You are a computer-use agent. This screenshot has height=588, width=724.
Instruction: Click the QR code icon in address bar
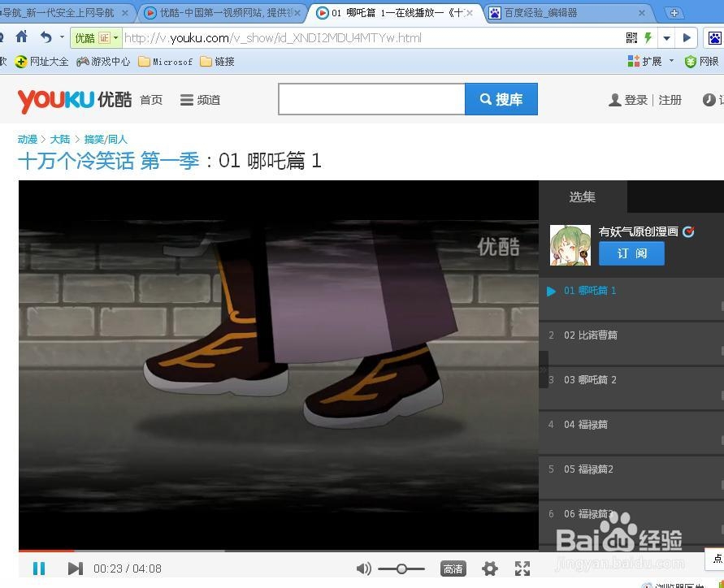click(x=631, y=38)
